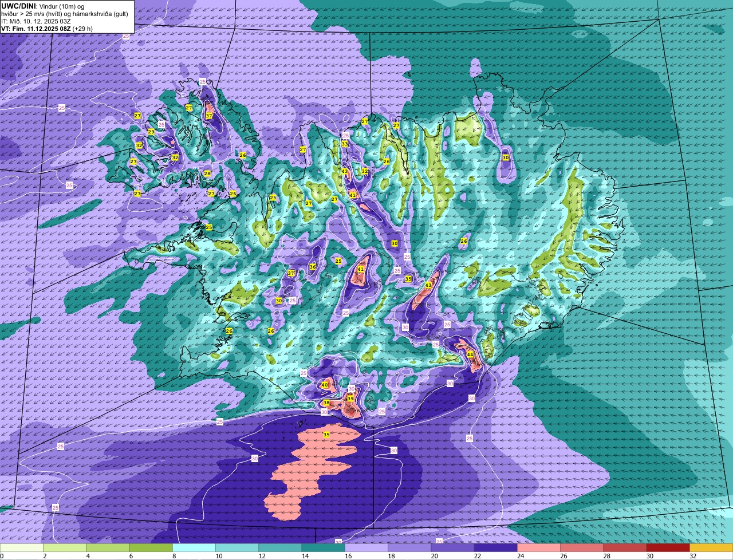Click the 16–18 m/s lavender legend color

point(366,547)
